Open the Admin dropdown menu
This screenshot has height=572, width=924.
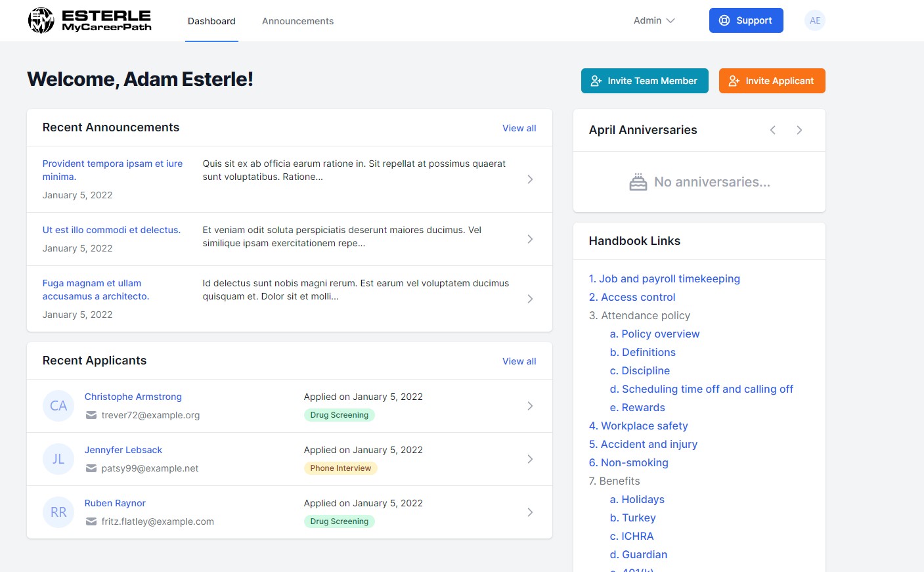pyautogui.click(x=654, y=20)
